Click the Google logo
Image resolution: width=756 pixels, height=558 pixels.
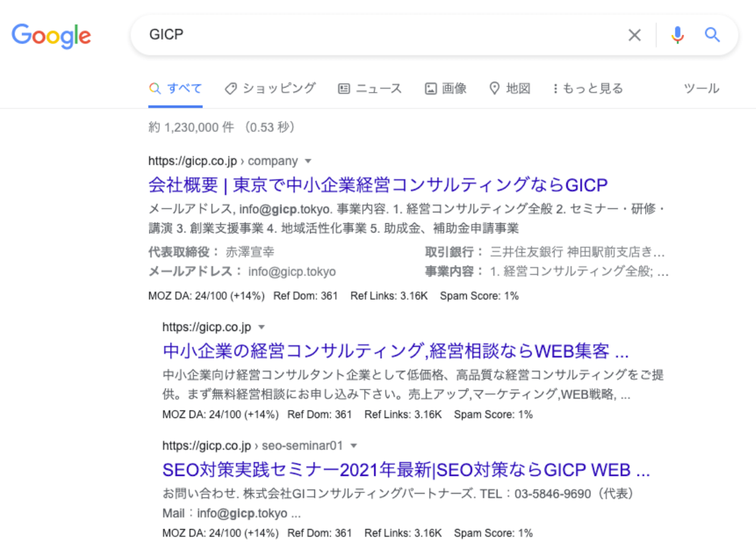click(x=51, y=35)
